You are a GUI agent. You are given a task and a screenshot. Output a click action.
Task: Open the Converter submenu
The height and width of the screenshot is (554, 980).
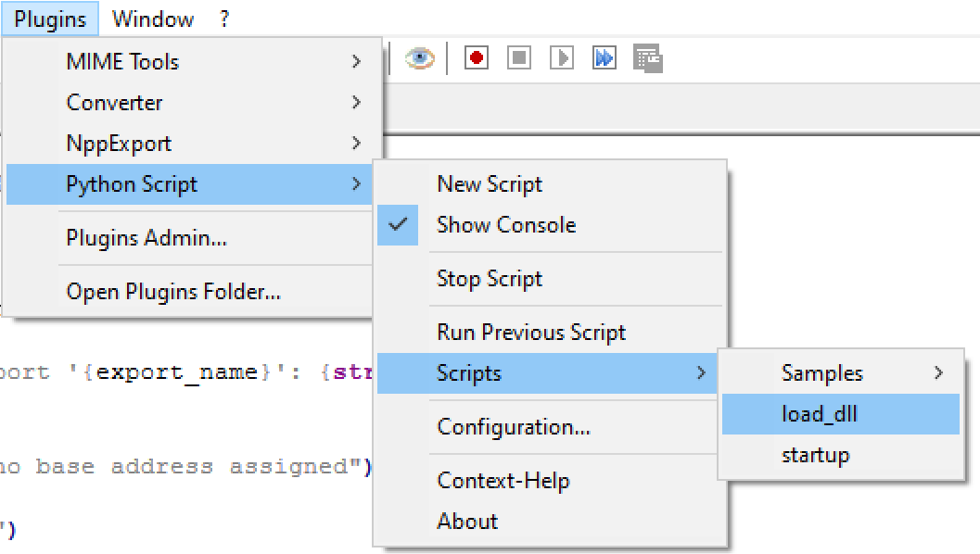tap(114, 102)
